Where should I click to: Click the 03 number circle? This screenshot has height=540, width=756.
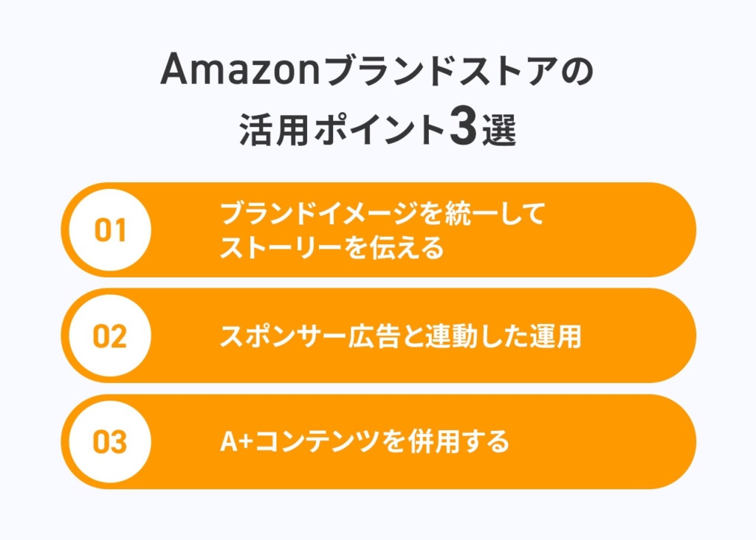tap(110, 442)
